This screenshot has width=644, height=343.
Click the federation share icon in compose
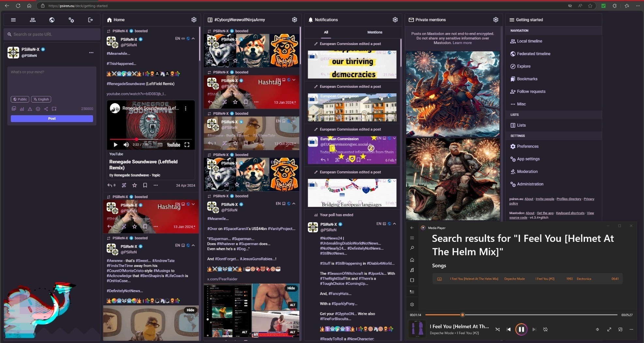46,109
